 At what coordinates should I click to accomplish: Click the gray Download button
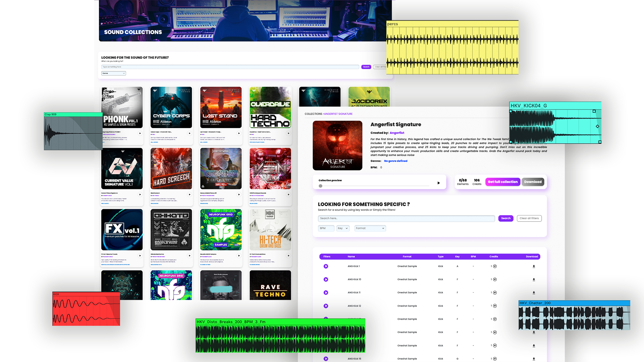533,182
